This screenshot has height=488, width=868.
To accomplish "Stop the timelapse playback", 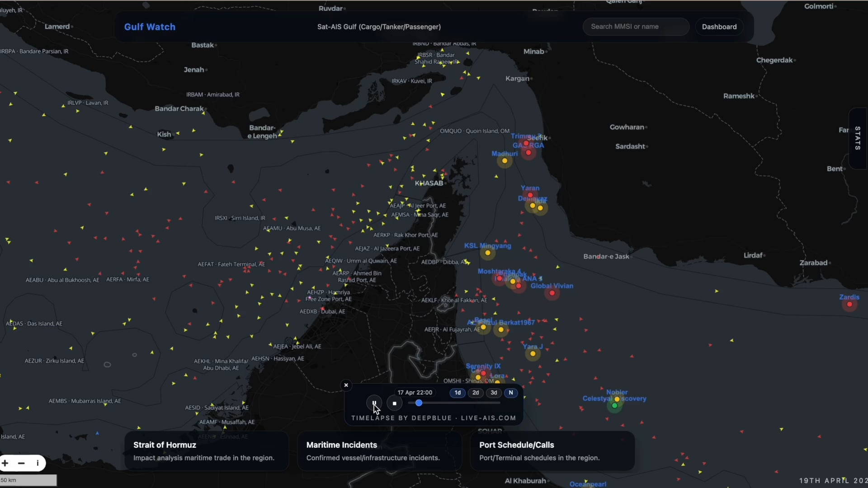I will (394, 403).
